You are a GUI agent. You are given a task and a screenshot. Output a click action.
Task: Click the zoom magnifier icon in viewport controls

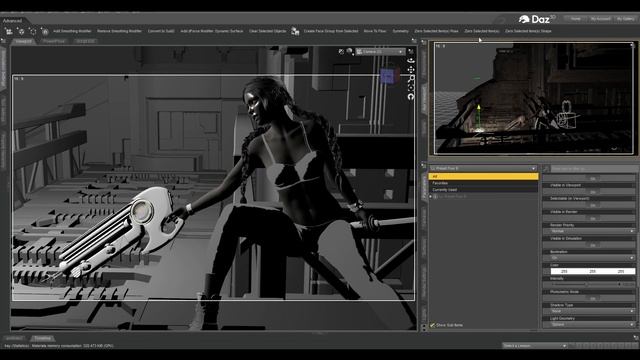click(x=411, y=78)
